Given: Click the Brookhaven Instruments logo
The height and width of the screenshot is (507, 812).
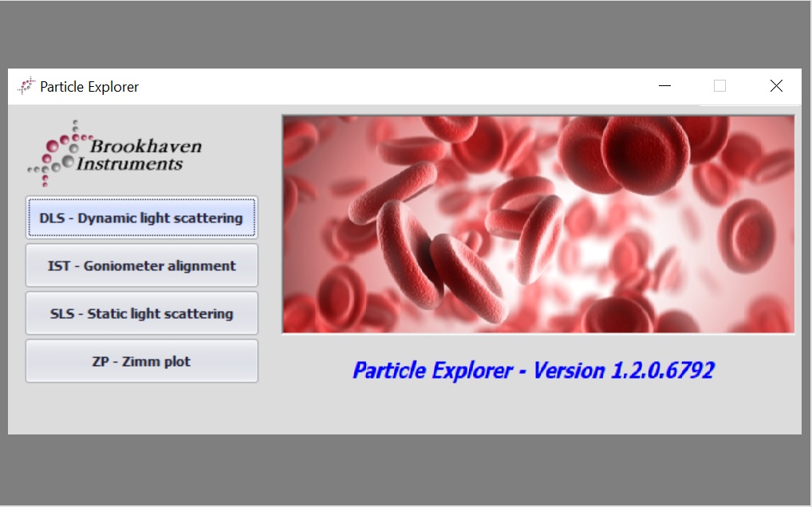Looking at the screenshot, I should coord(116,153).
